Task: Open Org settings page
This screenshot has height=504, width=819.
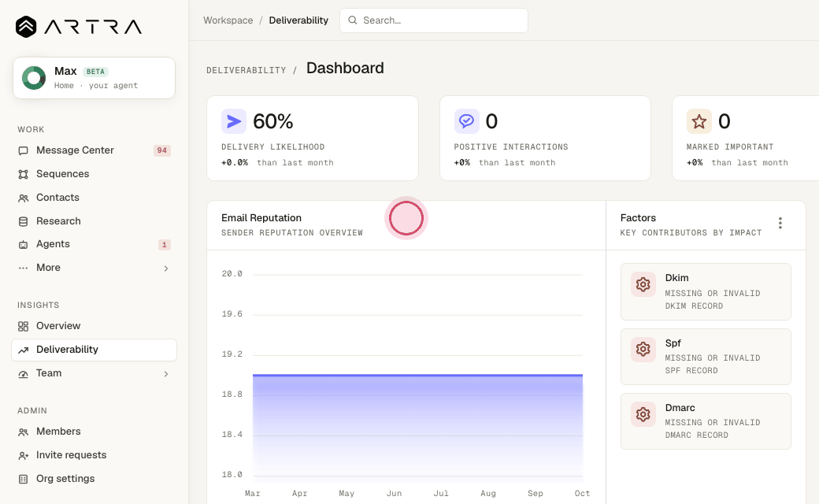Action: click(94, 479)
